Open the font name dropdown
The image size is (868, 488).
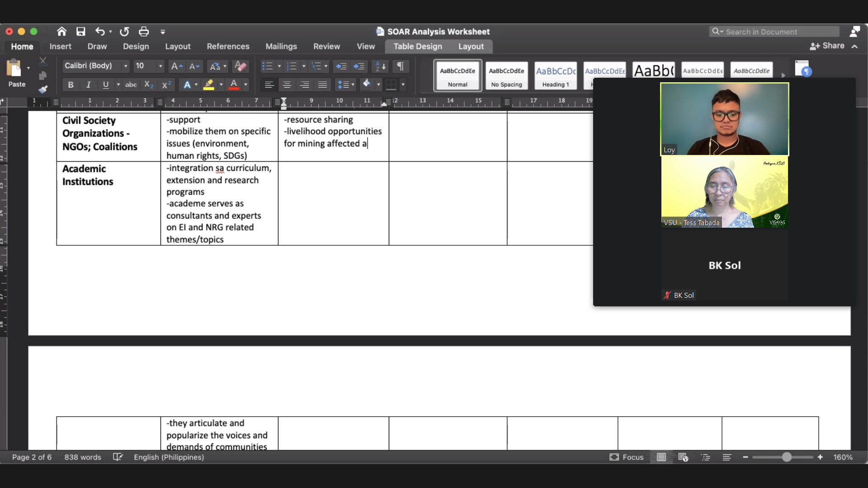pyautogui.click(x=125, y=66)
